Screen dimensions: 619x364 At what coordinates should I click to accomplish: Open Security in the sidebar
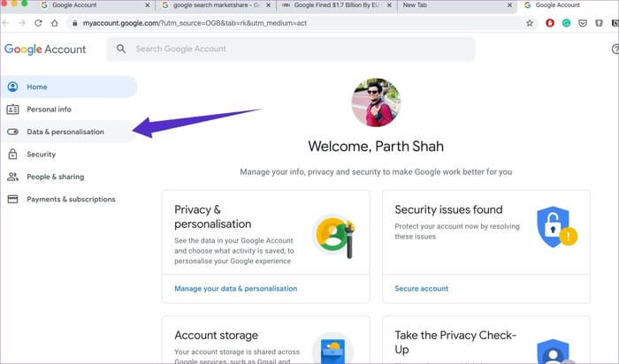(x=68, y=155)
